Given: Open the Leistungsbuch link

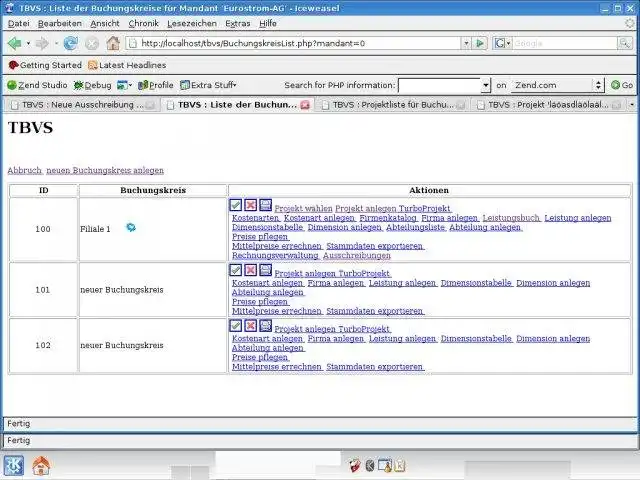Looking at the screenshot, I should (x=511, y=218).
